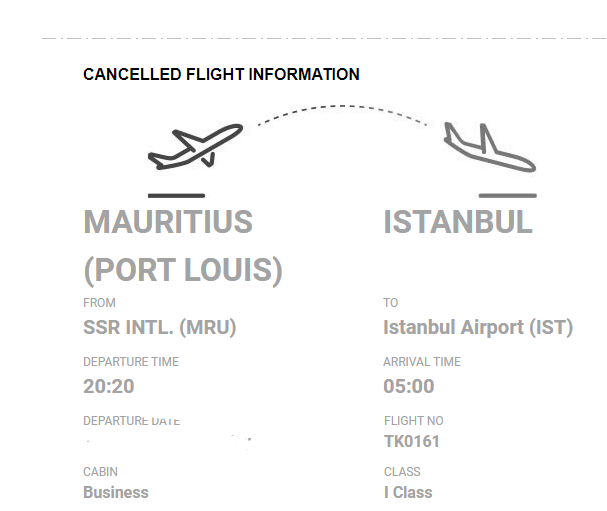This screenshot has width=607, height=511.
Task: Click the SSR INTL. (MRU) airport name
Action: click(159, 327)
